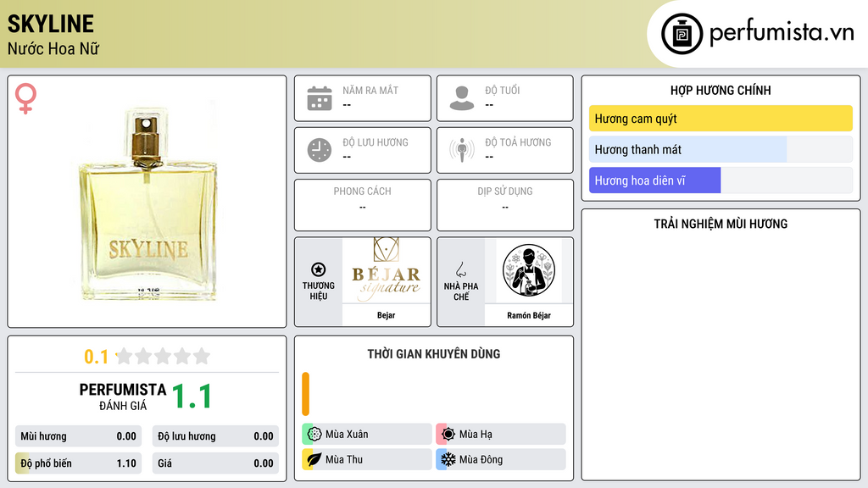Image resolution: width=868 pixels, height=488 pixels.
Task: Click the five-star rating row
Action: point(163,357)
